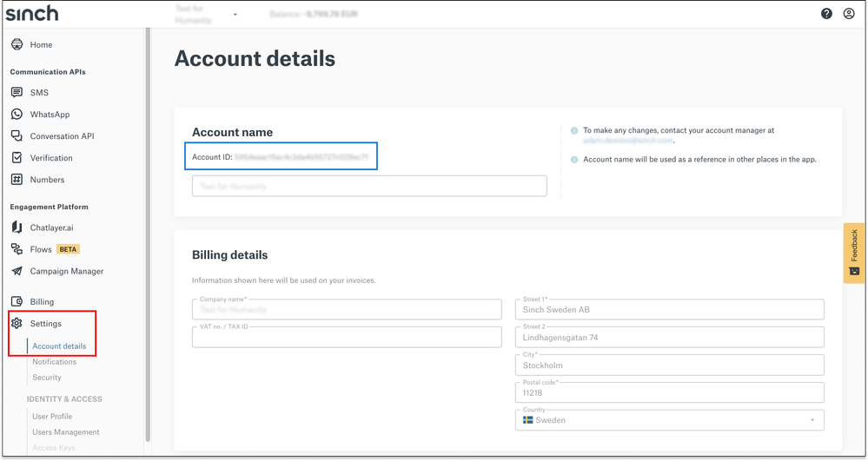Open SMS section

[39, 92]
